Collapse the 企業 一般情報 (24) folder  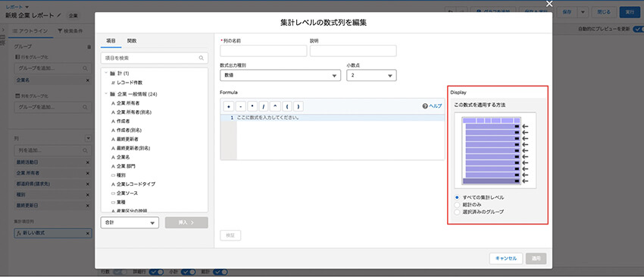point(106,94)
